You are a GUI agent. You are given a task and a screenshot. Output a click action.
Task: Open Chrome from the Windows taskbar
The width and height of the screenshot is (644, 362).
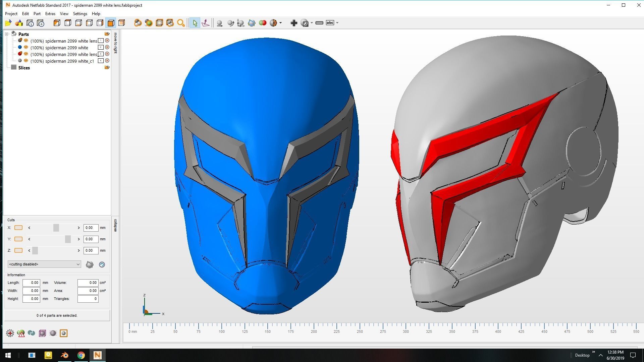pos(81,355)
